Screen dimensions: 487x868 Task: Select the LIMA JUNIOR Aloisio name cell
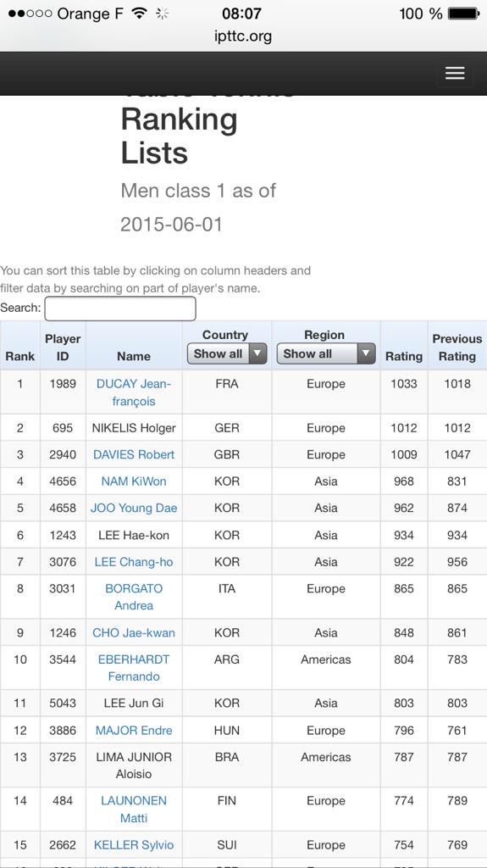click(134, 765)
